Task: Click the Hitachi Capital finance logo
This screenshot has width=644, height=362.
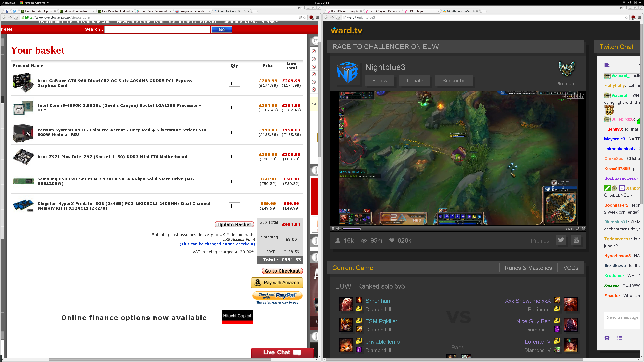Action: coord(237,317)
